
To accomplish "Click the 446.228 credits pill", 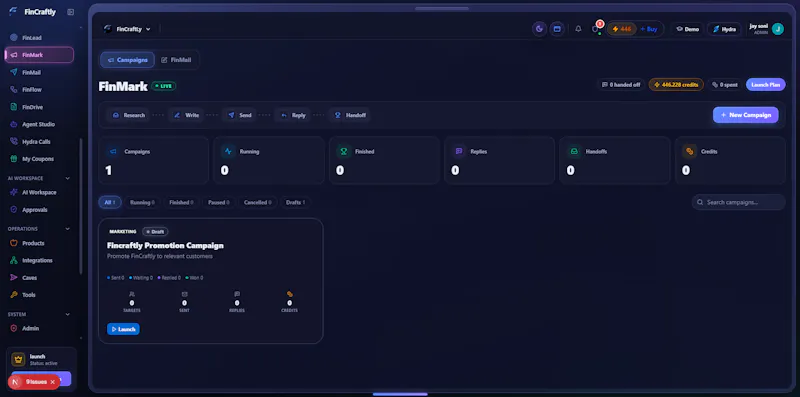I will click(676, 85).
